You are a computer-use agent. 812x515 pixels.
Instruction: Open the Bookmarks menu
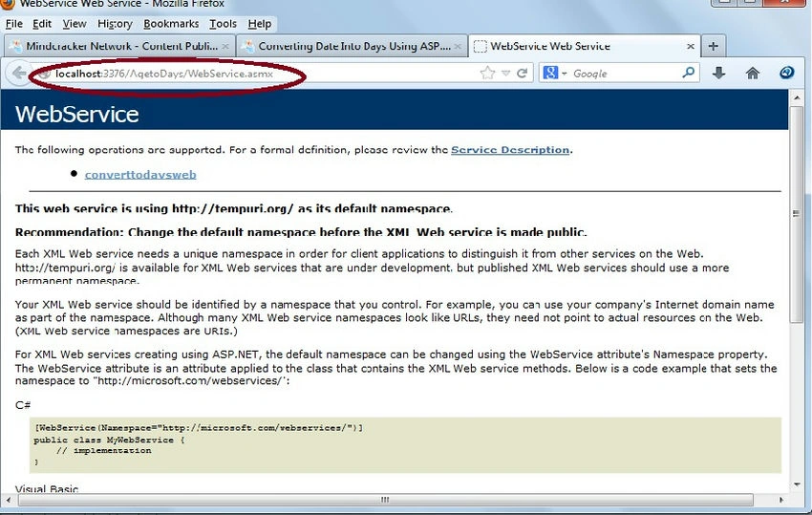[171, 24]
